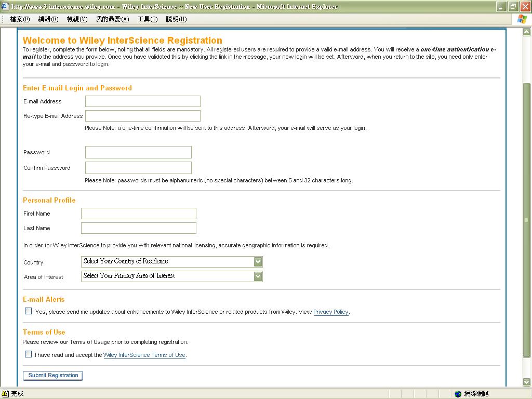The height and width of the screenshot is (399, 532).
Task: Click the vertical scrollbar thumb
Action: click(x=526, y=220)
